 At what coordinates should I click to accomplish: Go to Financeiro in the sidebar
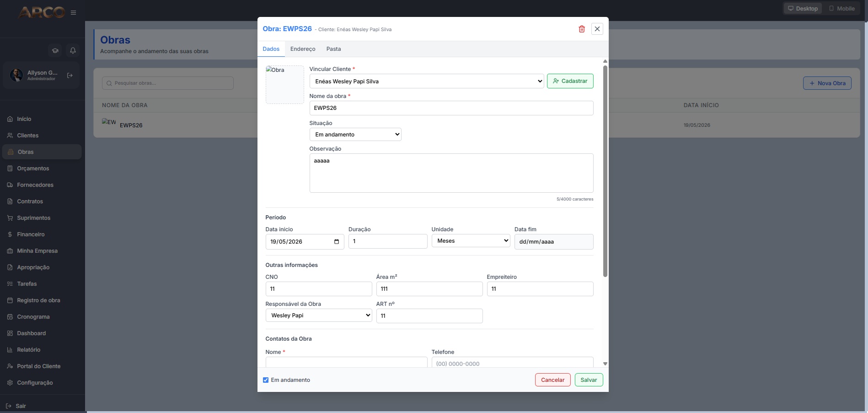(31, 234)
